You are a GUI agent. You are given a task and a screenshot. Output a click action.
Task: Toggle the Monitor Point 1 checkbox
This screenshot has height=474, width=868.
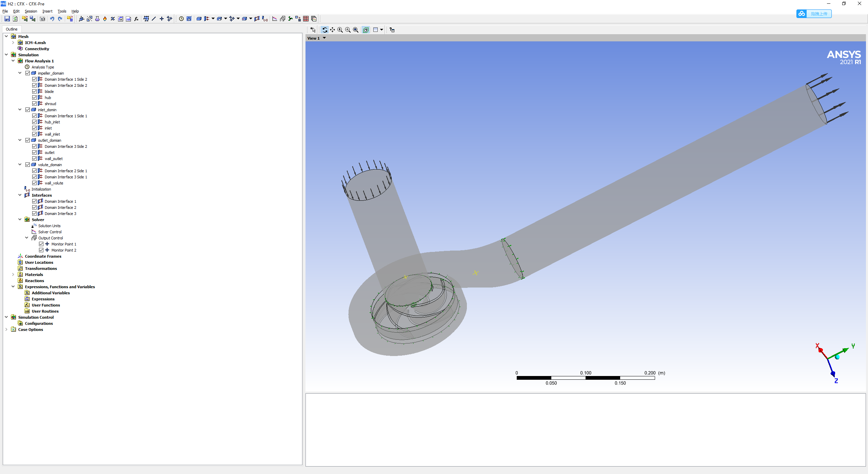pos(41,244)
